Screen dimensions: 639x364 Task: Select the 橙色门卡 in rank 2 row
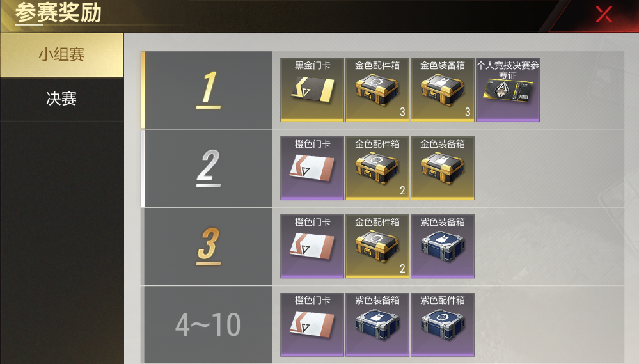(312, 168)
